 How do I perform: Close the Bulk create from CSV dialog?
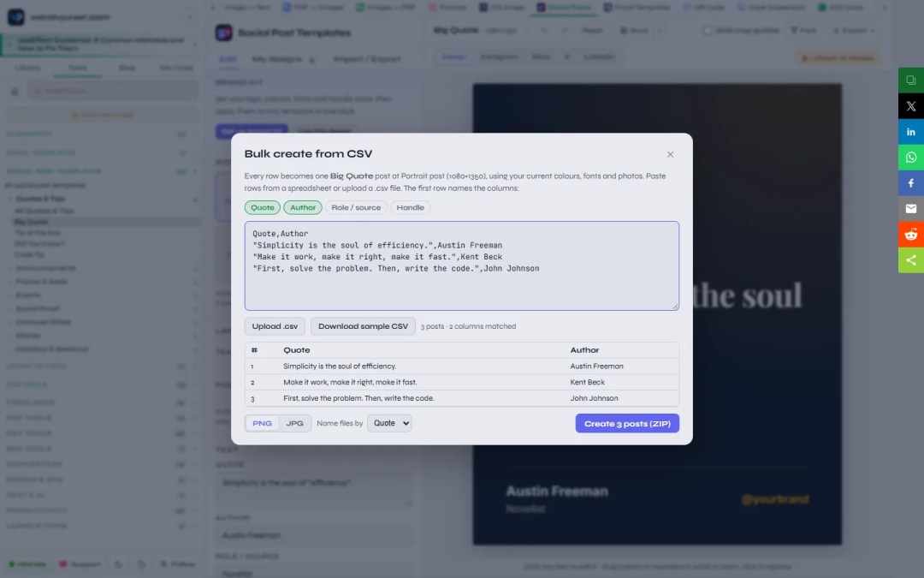(670, 154)
